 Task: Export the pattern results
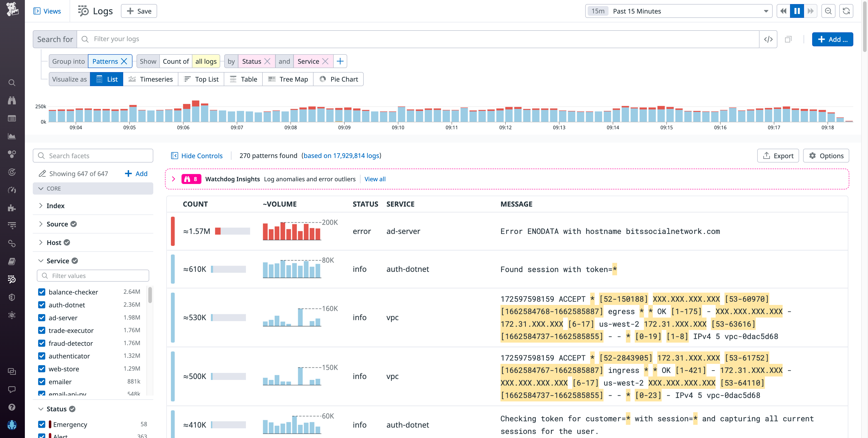click(x=778, y=155)
